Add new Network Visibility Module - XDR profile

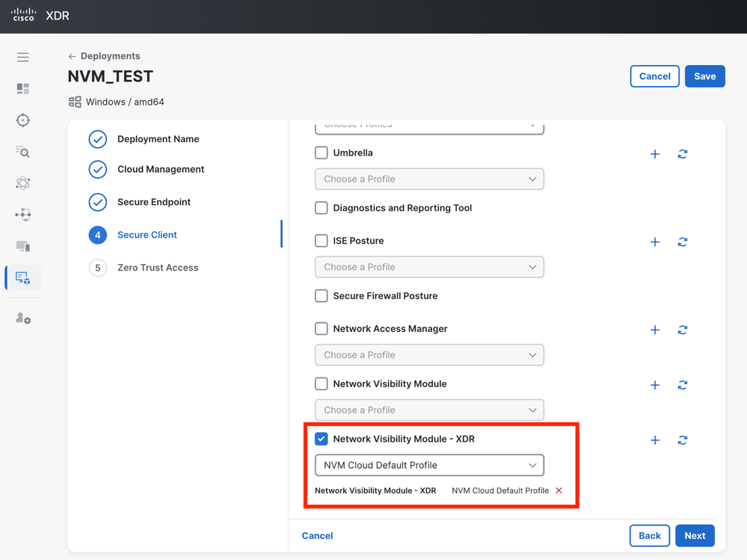(655, 440)
